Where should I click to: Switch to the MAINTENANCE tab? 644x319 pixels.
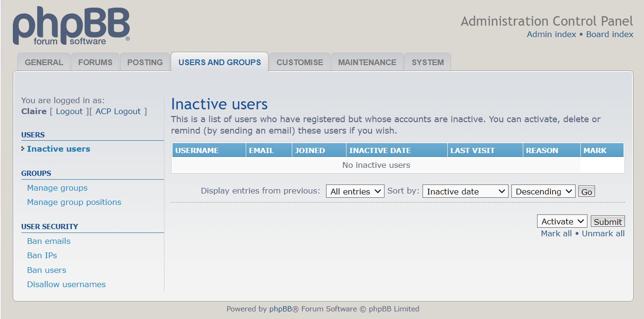367,62
